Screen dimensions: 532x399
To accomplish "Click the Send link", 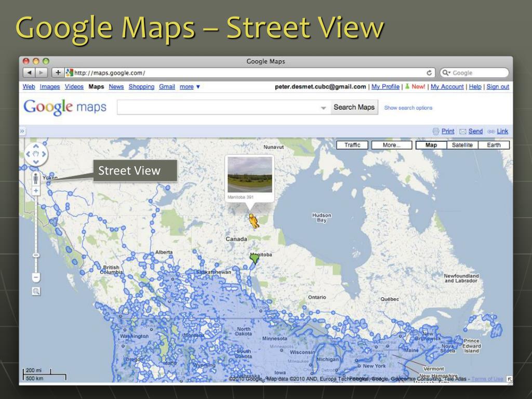I will (475, 131).
